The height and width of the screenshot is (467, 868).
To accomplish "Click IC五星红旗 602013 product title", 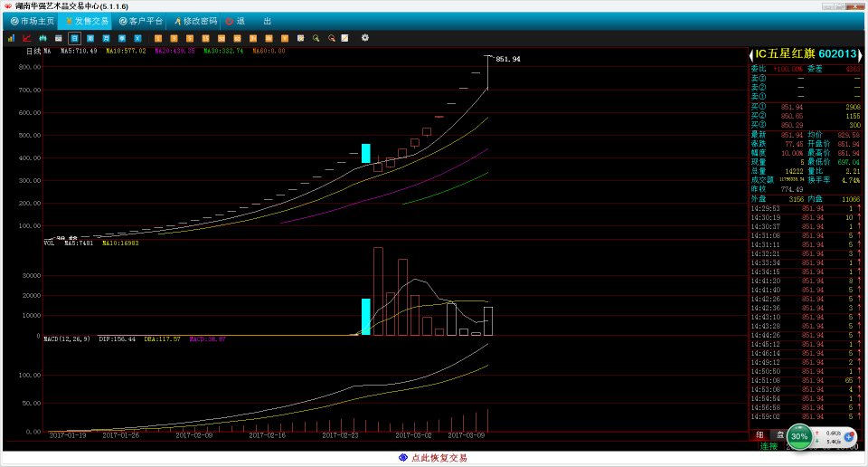I will 806,53.
